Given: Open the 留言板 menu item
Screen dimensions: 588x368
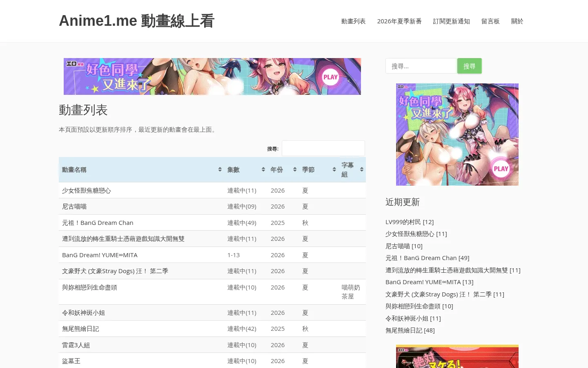Looking at the screenshot, I should click(490, 21).
